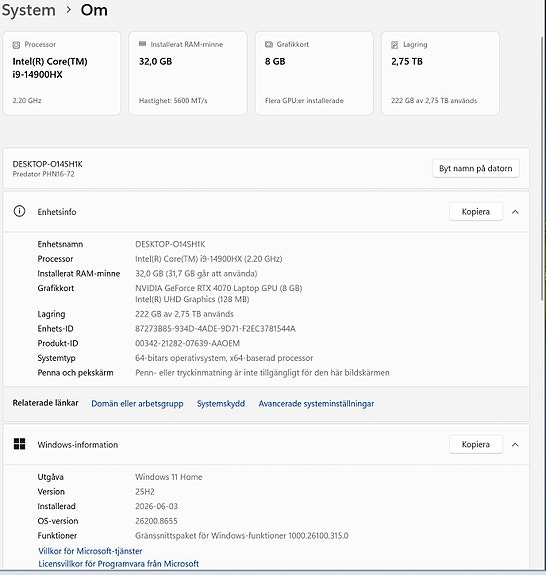Copy device info with Enhetsinfo Kopiera button

(x=476, y=212)
